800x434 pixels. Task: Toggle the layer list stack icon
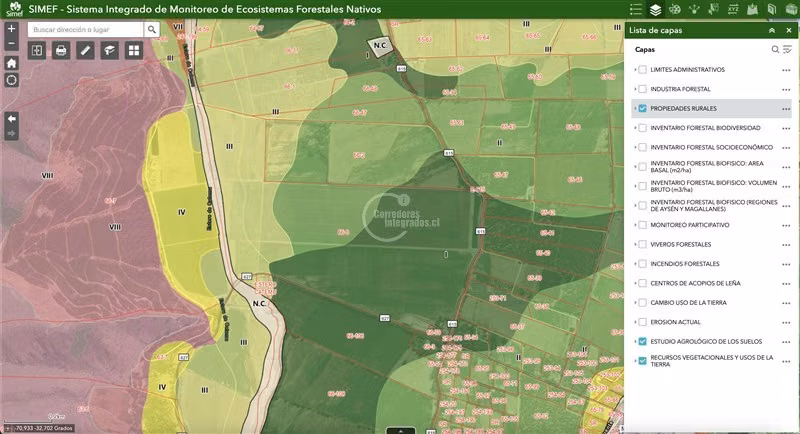pos(655,9)
